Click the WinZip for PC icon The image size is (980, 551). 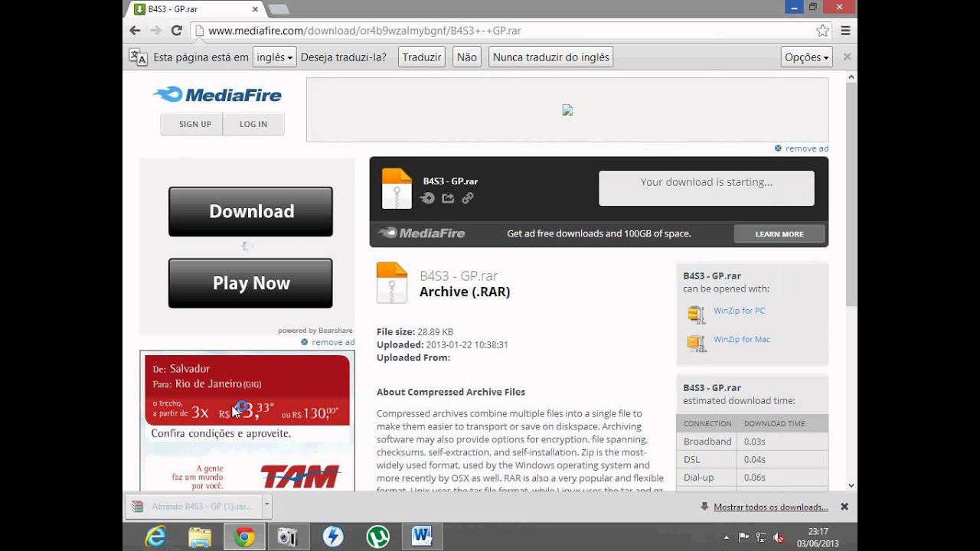[x=696, y=314]
